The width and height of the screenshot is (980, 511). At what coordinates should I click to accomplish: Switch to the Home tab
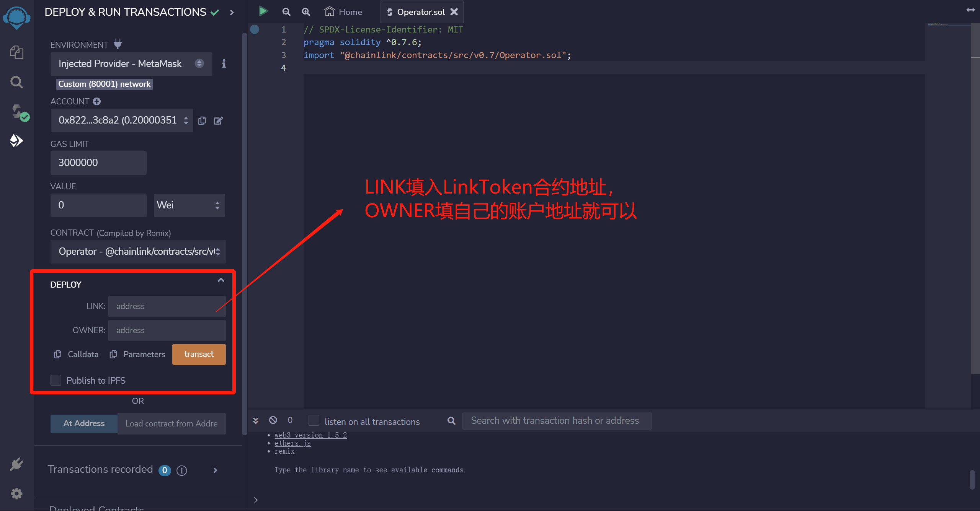point(343,12)
